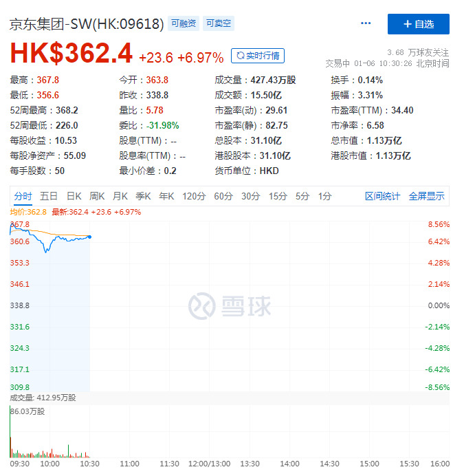Click the 市盈率(动) value 29.61
This screenshot has width=464, height=476.
pos(276,110)
